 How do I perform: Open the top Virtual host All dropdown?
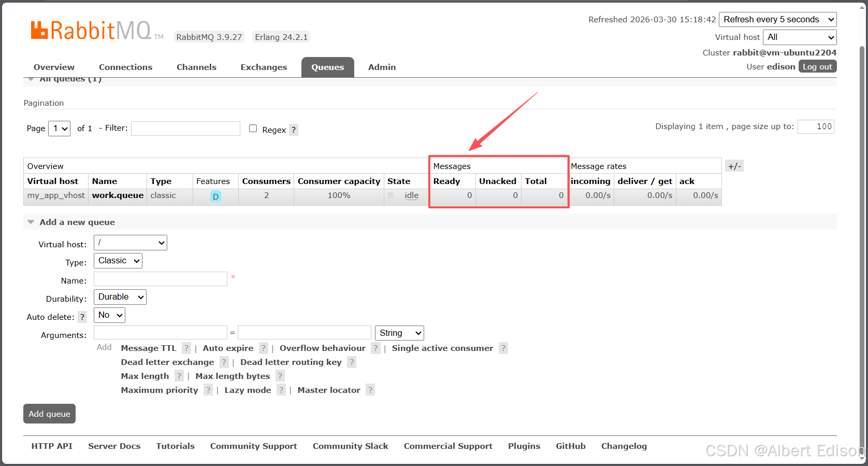pos(800,37)
